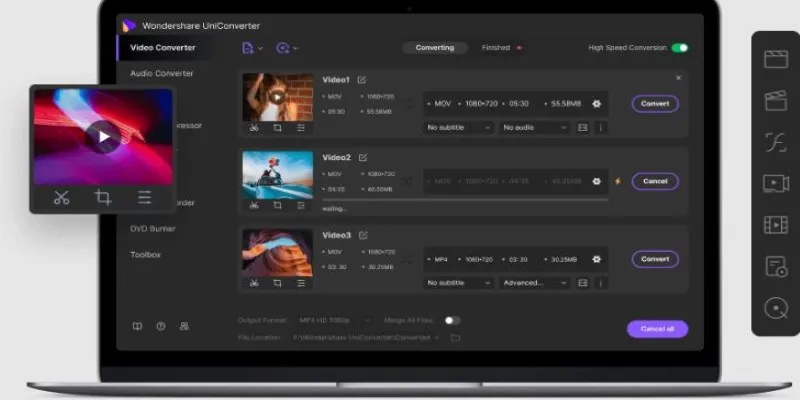Click the Video2 conversion progress bar
Viewport: 800px width, 400px height.
[x=465, y=199]
